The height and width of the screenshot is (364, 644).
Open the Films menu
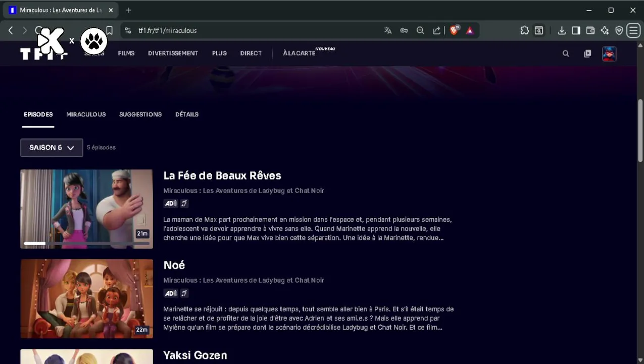tap(126, 53)
